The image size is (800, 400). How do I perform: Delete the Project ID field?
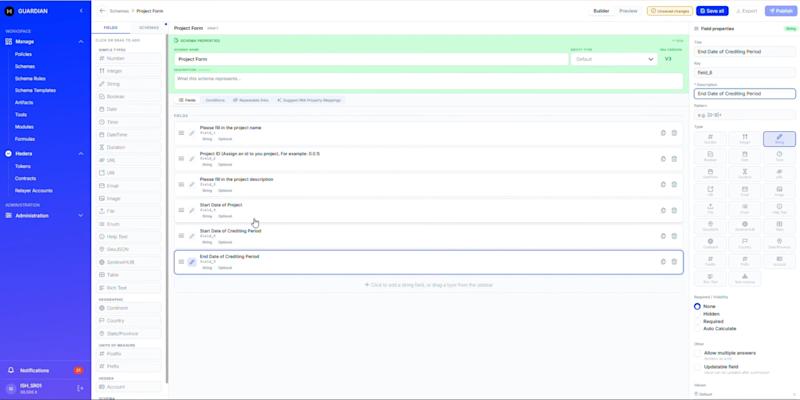click(x=674, y=159)
